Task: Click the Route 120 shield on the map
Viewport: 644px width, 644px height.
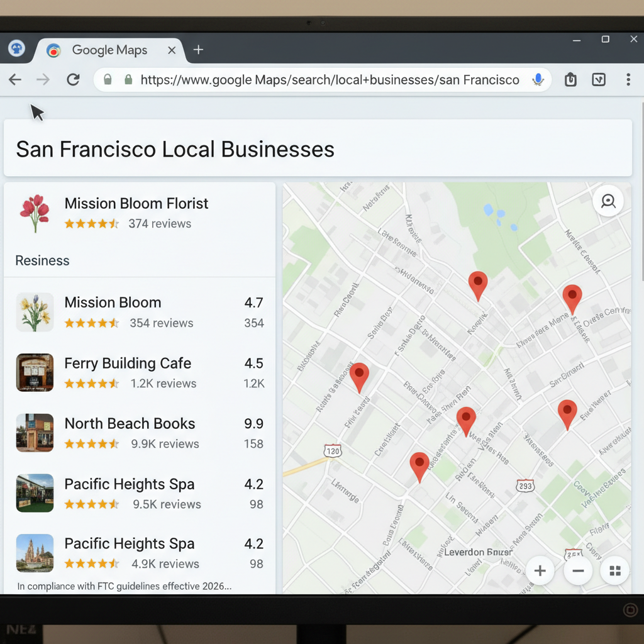Action: [x=333, y=451]
